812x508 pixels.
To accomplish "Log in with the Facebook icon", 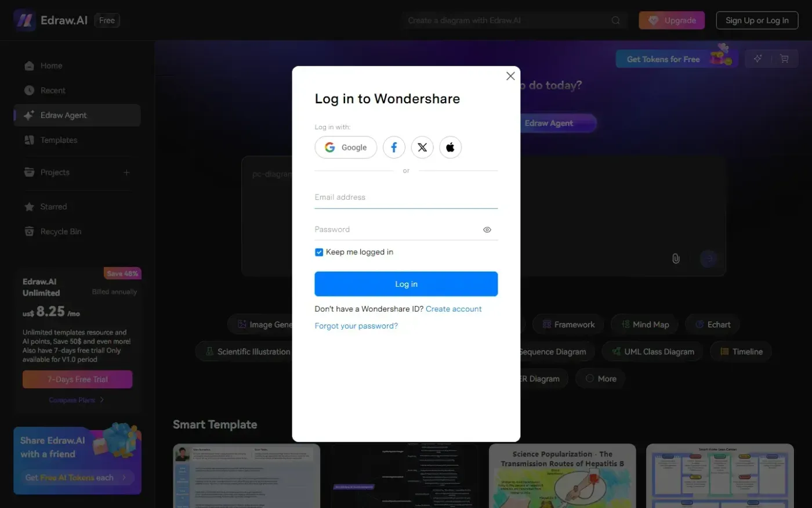I will (394, 147).
